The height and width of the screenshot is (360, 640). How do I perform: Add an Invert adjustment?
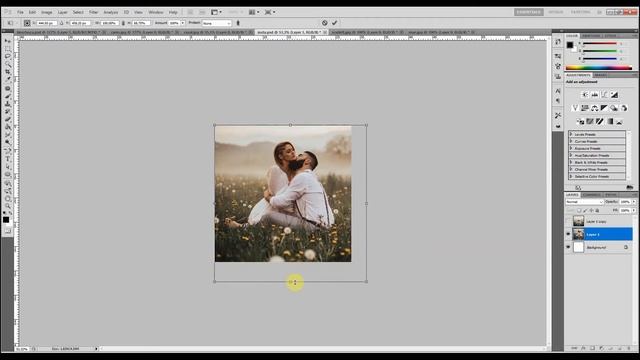click(580, 122)
